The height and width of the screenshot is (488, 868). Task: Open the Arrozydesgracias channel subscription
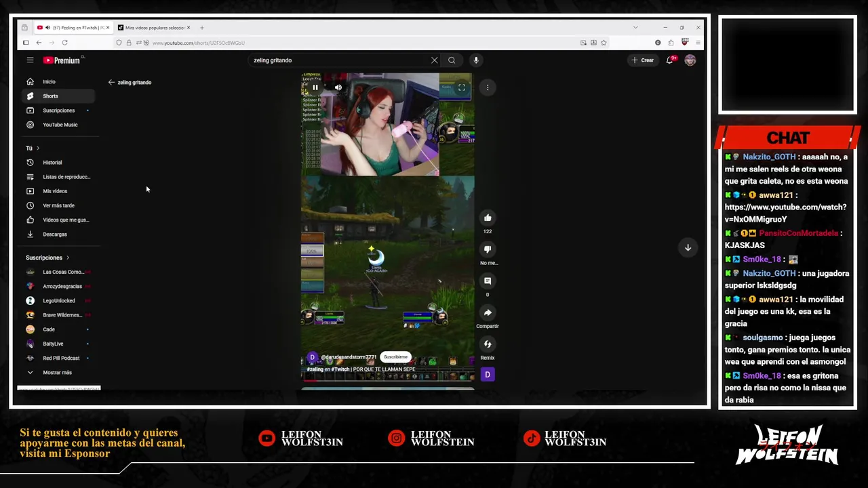pos(60,286)
